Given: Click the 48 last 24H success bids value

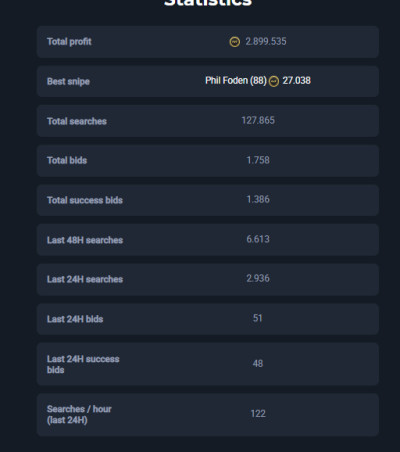Looking at the screenshot, I should [258, 363].
